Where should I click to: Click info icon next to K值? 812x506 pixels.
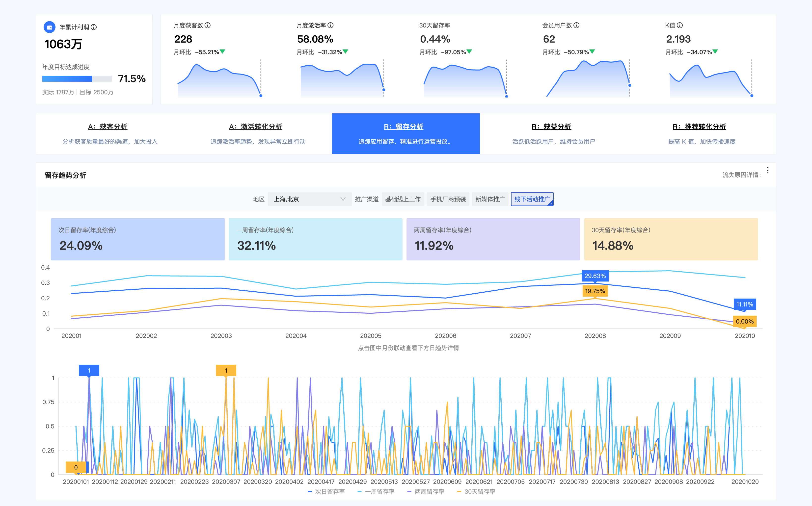pos(680,25)
